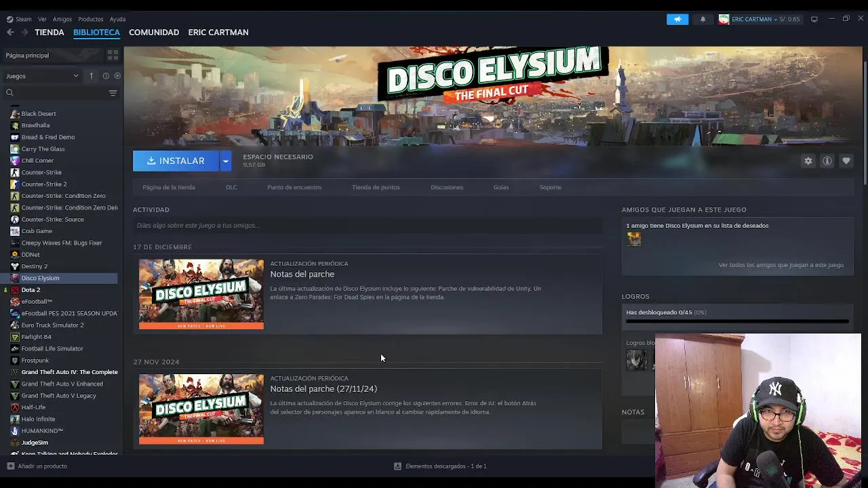
Task: Open the Ayuda menu
Action: coord(117,19)
